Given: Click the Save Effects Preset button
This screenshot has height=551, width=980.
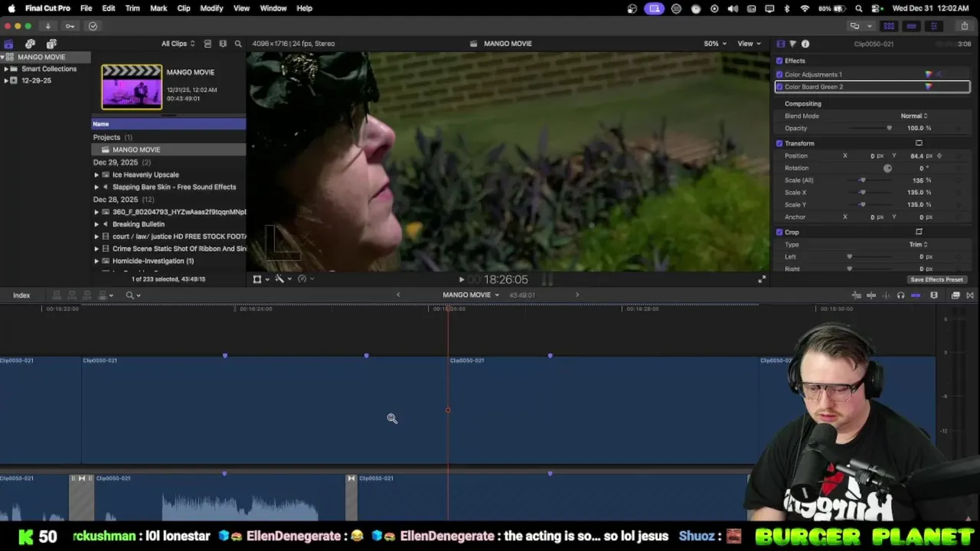Looking at the screenshot, I should tap(936, 279).
